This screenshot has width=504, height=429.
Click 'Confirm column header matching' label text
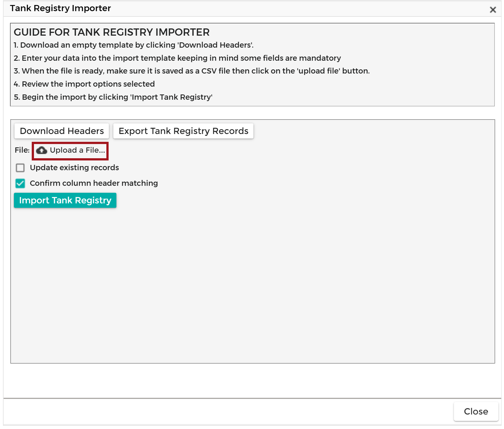94,183
